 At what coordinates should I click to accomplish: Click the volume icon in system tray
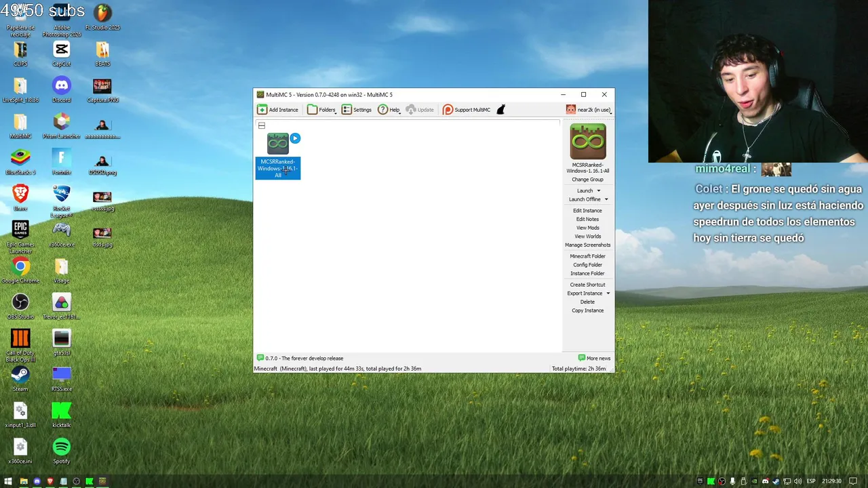(797, 481)
